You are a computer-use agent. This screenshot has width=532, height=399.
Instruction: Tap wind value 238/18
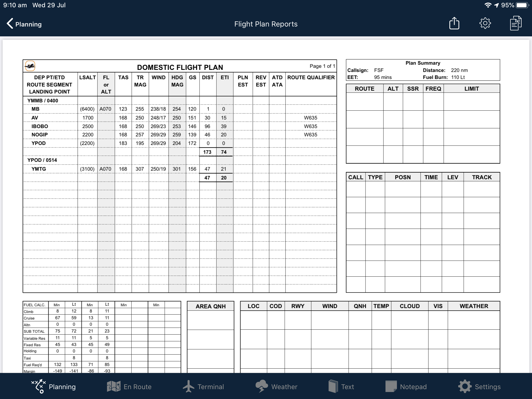point(158,109)
